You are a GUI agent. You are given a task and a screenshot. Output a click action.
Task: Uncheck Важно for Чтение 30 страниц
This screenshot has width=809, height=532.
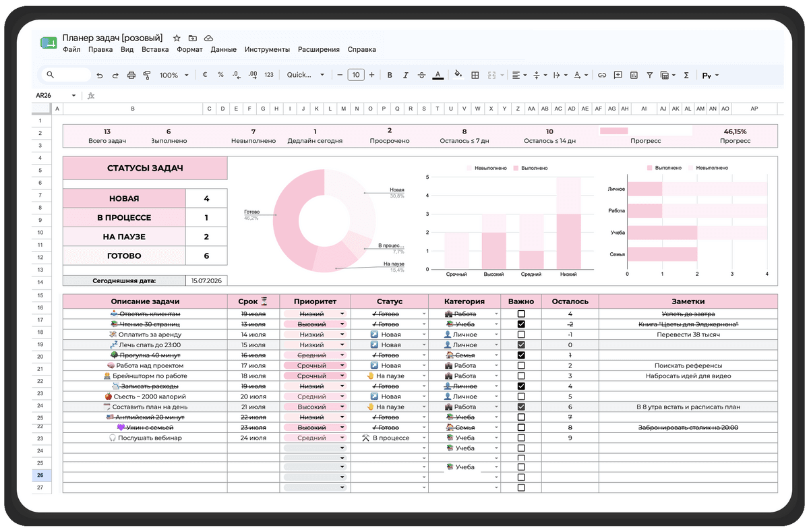(521, 324)
